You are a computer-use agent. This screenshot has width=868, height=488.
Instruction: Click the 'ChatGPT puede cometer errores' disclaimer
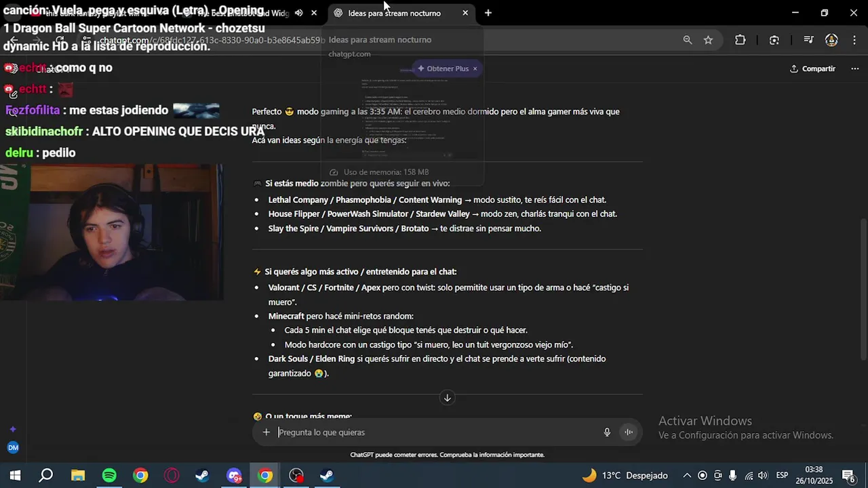[447, 455]
